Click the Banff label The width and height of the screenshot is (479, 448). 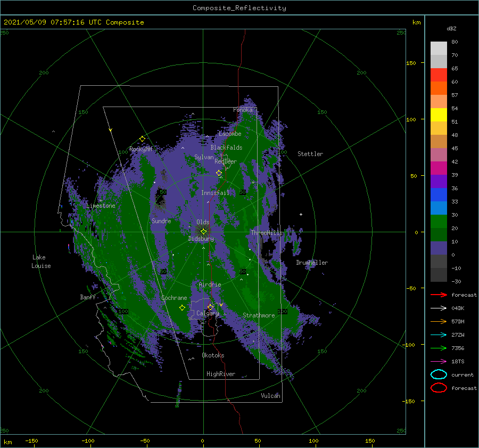(88, 297)
